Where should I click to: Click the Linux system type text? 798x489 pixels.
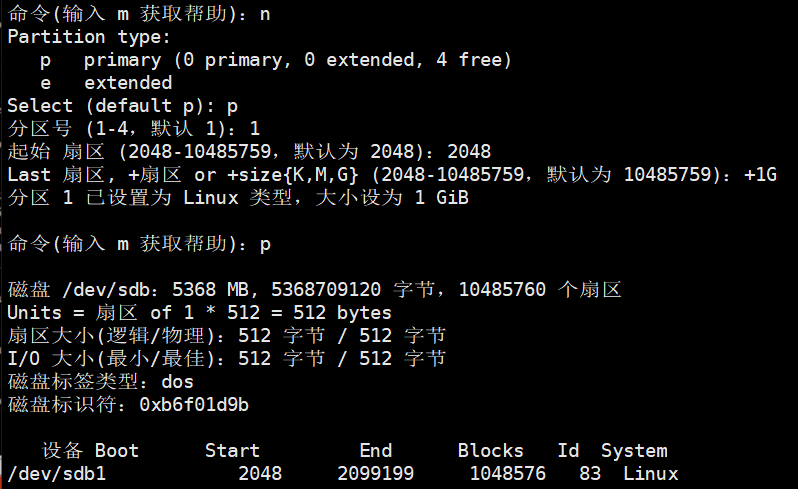tap(650, 473)
